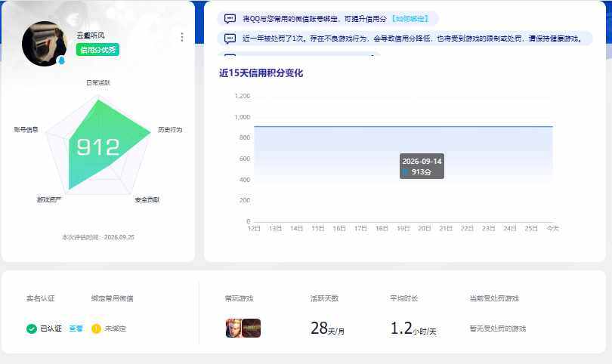This screenshot has width=612, height=364.
Task: Click the 常玩游戏 heading
Action: [240, 298]
